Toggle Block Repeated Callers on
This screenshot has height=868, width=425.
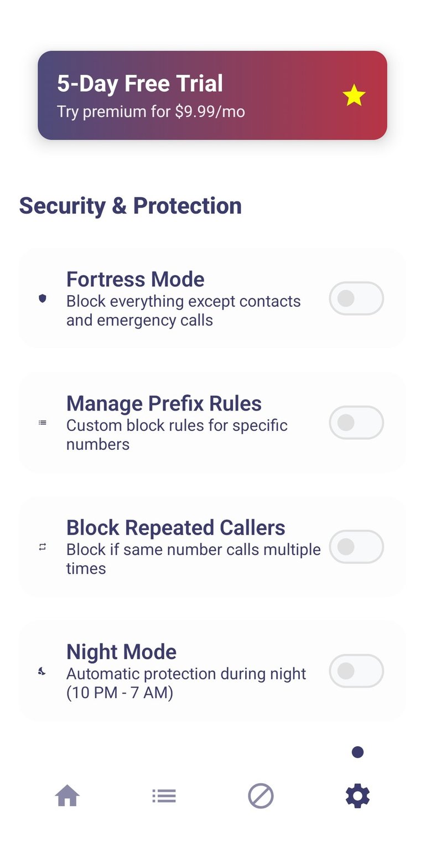(356, 547)
